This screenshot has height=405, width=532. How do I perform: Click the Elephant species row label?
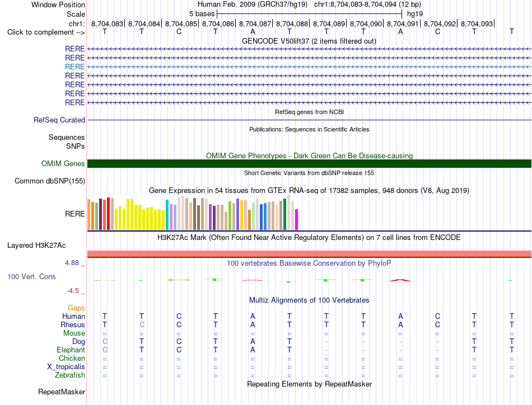coord(71,350)
